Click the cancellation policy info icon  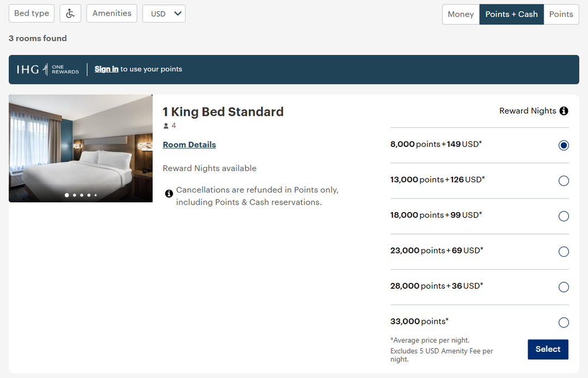169,194
